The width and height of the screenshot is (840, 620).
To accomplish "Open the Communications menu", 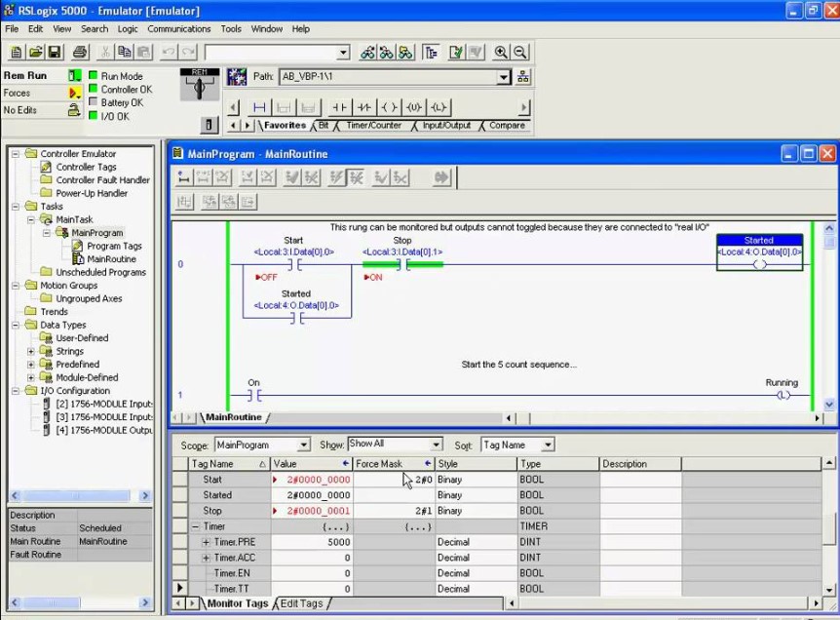I will coord(179,29).
